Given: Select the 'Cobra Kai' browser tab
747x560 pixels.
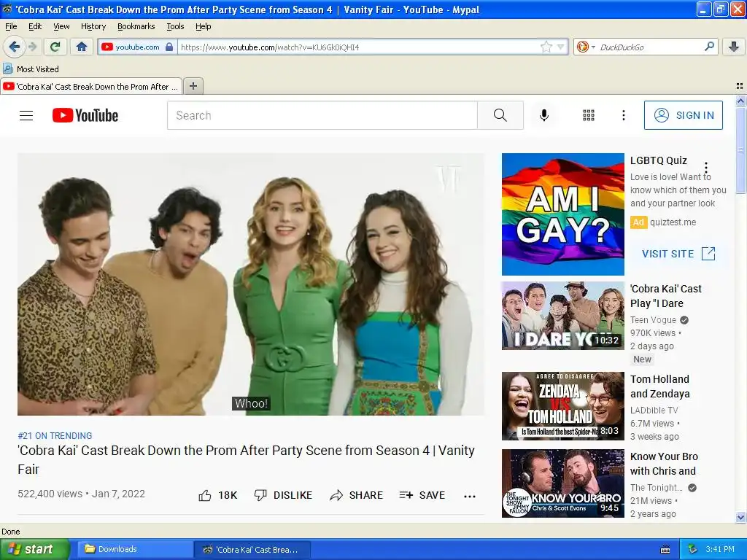Looking at the screenshot, I should click(91, 86).
